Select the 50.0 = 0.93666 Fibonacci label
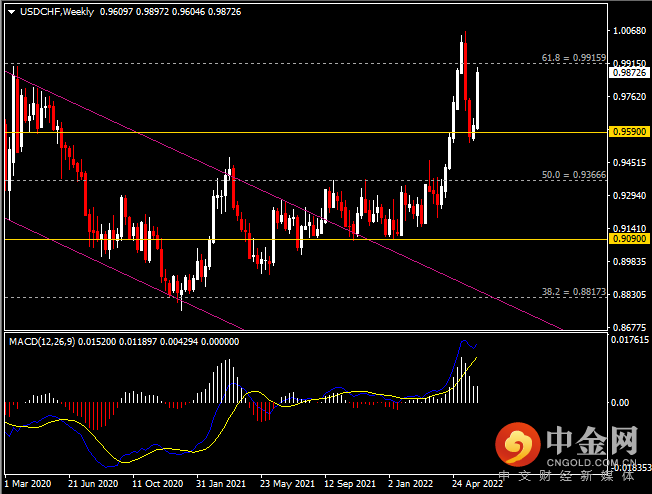The height and width of the screenshot is (494, 652). click(x=573, y=175)
